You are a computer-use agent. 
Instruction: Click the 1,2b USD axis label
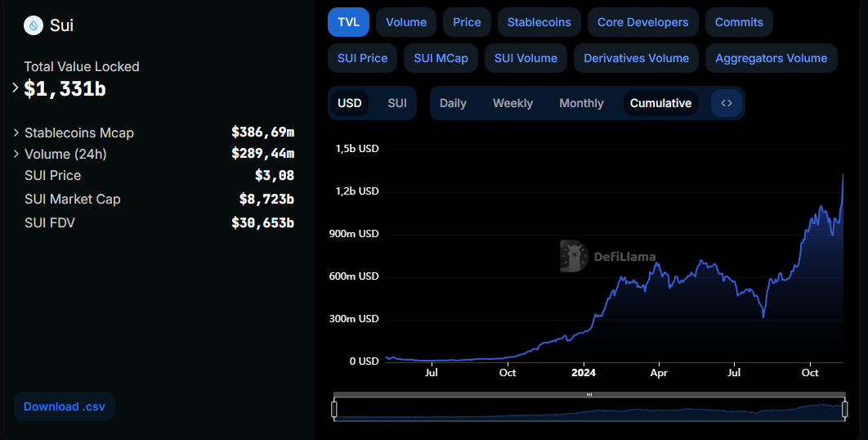coord(357,191)
